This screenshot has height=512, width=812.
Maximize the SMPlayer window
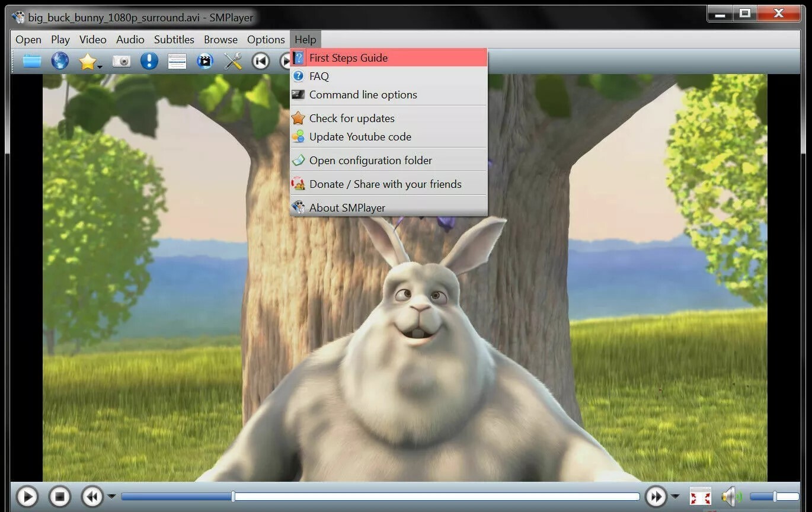point(745,13)
